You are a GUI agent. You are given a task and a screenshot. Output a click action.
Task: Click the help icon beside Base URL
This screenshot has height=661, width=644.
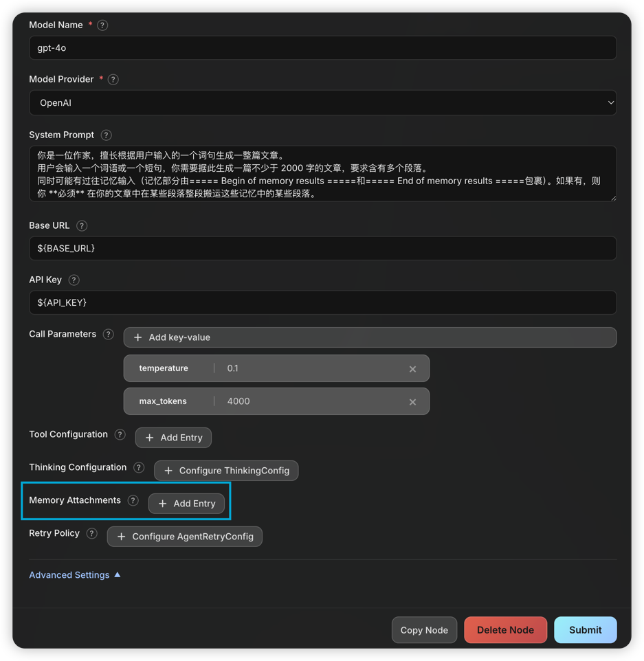(82, 226)
